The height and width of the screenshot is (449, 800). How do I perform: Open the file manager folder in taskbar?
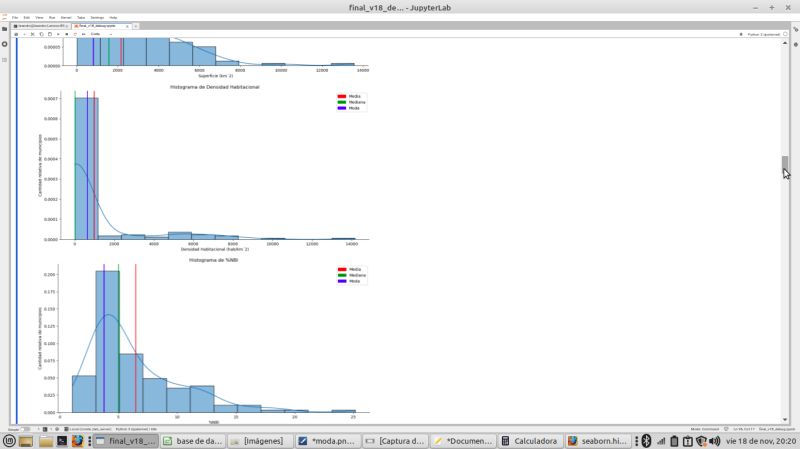46,441
